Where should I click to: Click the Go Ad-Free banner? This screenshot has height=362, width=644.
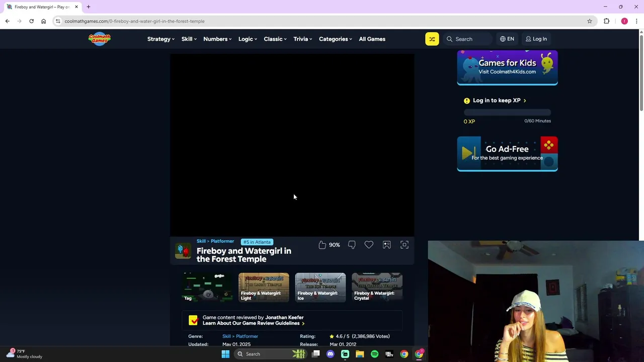click(x=507, y=154)
